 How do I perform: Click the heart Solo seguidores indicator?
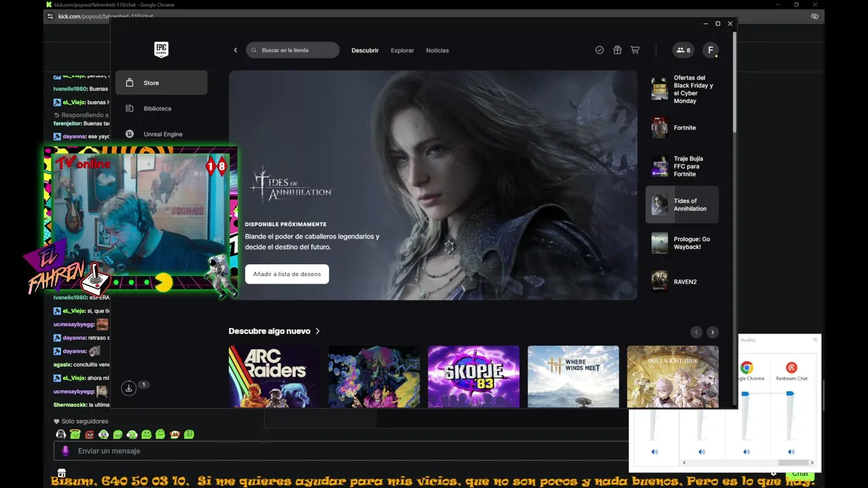[x=81, y=421]
